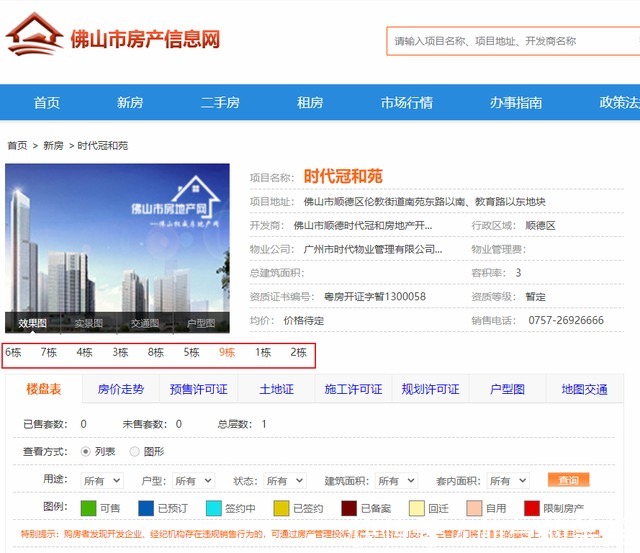Expand the 建筑面积 dropdown
The height and width of the screenshot is (553, 640).
[396, 481]
